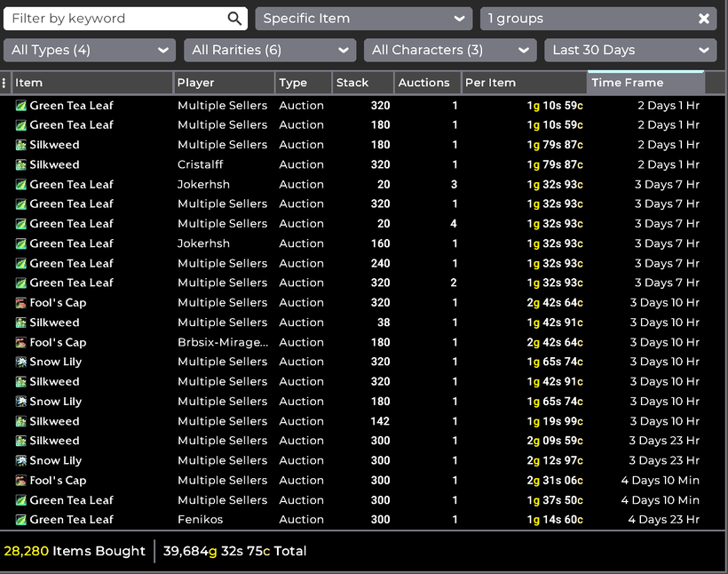Sort by the Time Frame column header
The width and height of the screenshot is (728, 574).
point(645,83)
